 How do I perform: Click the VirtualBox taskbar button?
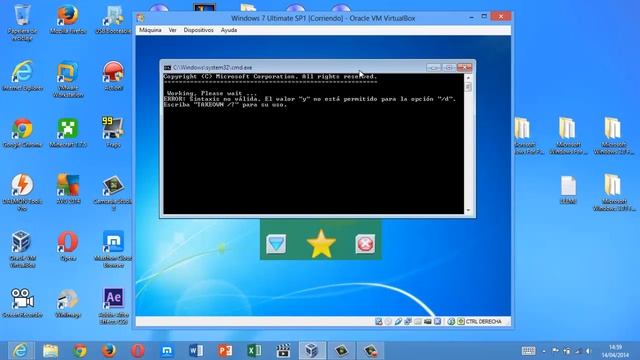click(x=312, y=351)
